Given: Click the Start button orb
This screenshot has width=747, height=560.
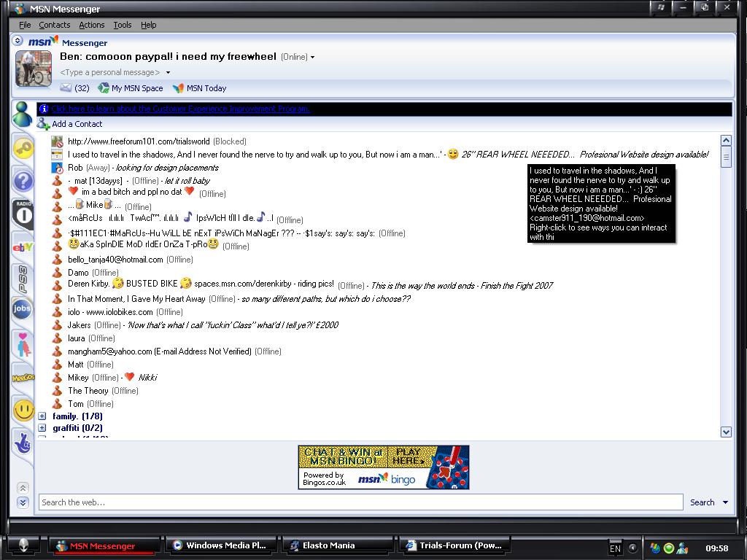Looking at the screenshot, I should pyautogui.click(x=23, y=545).
